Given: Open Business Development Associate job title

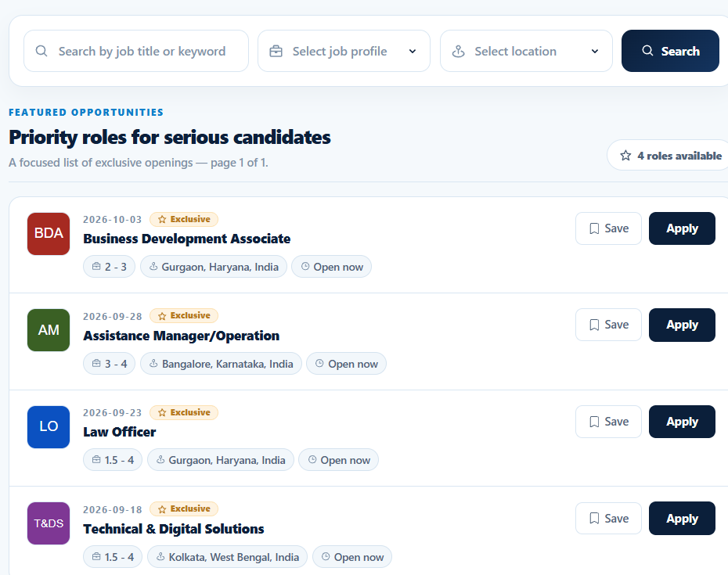Looking at the screenshot, I should coord(186,239).
